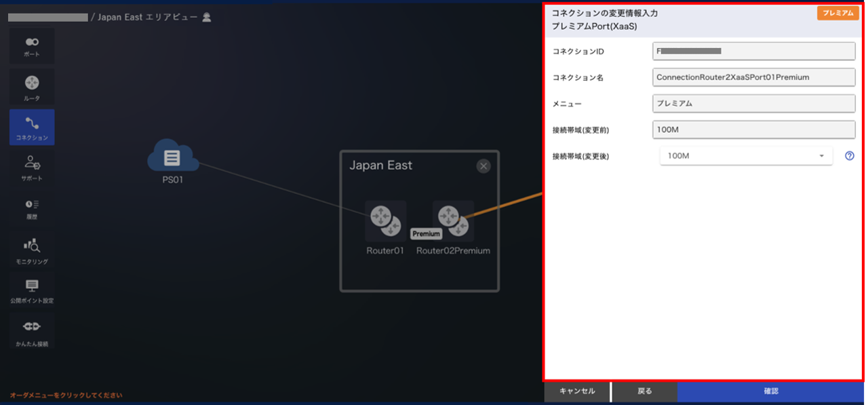Viewport: 868px width, 405px height.
Task: Click the PS01 cloud icon
Action: coord(173,156)
